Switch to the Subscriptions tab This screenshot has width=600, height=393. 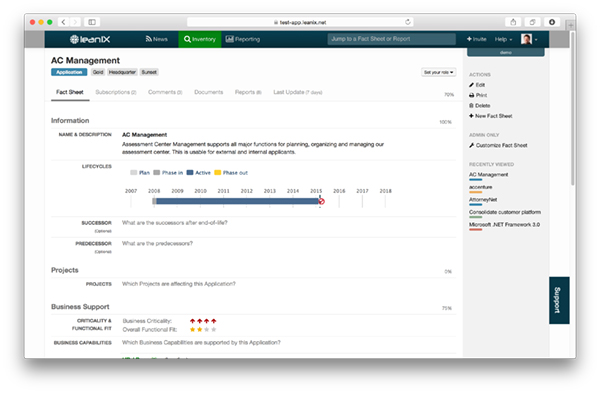coord(116,92)
